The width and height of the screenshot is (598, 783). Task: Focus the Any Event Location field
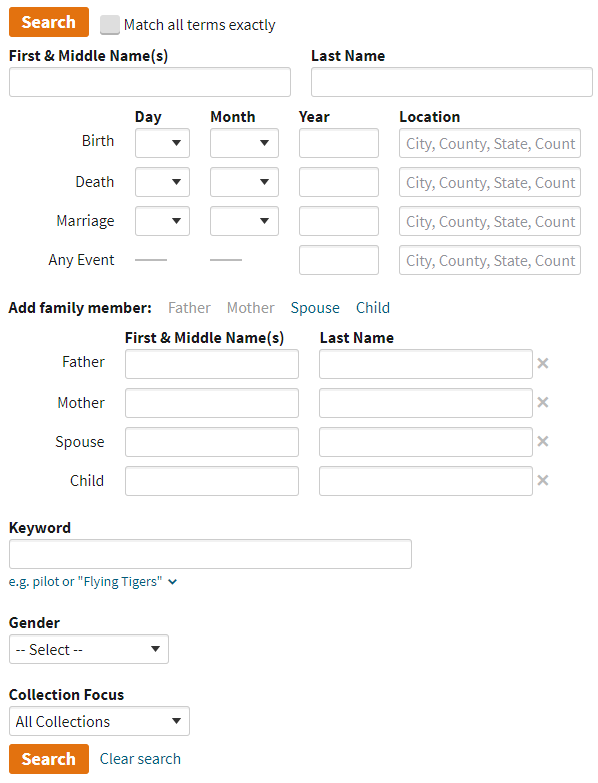coord(490,260)
